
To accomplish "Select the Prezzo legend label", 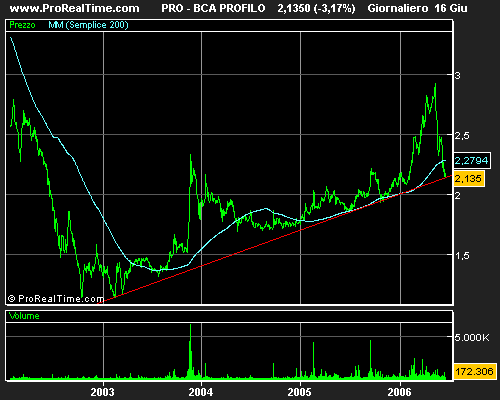I will coord(22,25).
